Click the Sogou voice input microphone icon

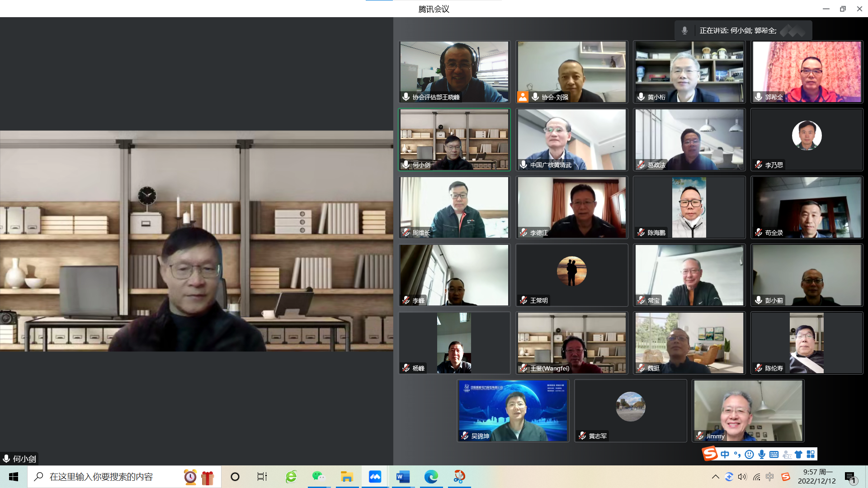762,455
